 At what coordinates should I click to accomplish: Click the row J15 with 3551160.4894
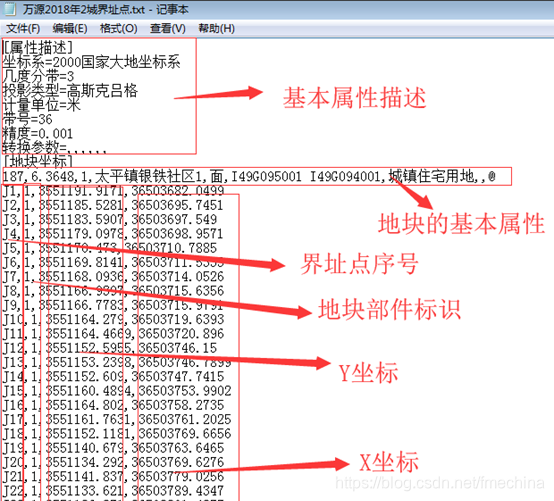[x=117, y=391]
